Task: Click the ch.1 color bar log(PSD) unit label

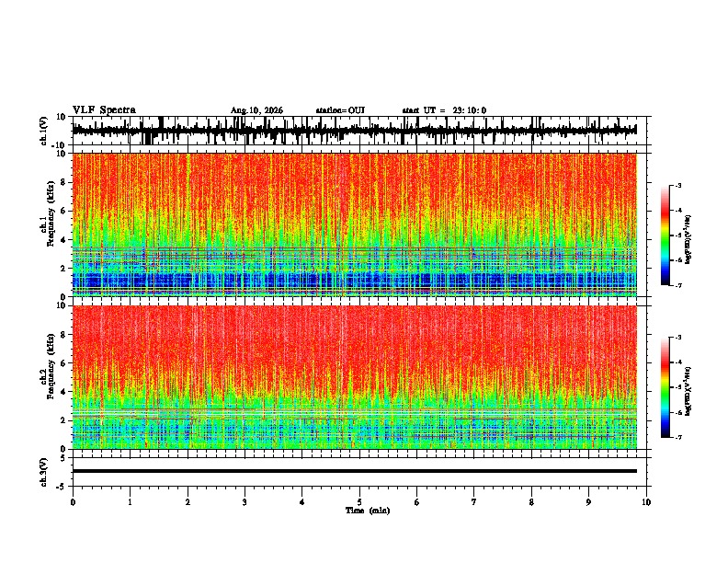Action: (x=688, y=240)
